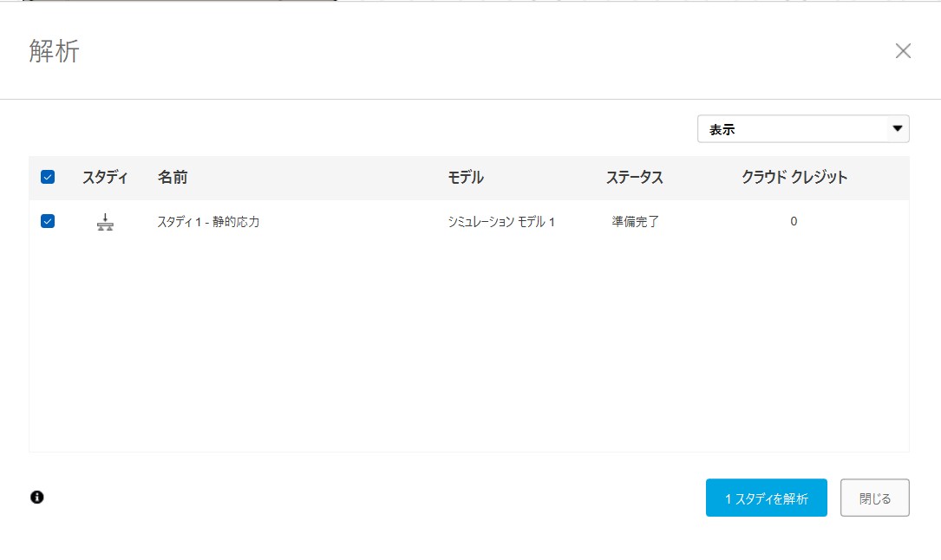
Task: Click the モデル column header
Action: click(x=466, y=177)
